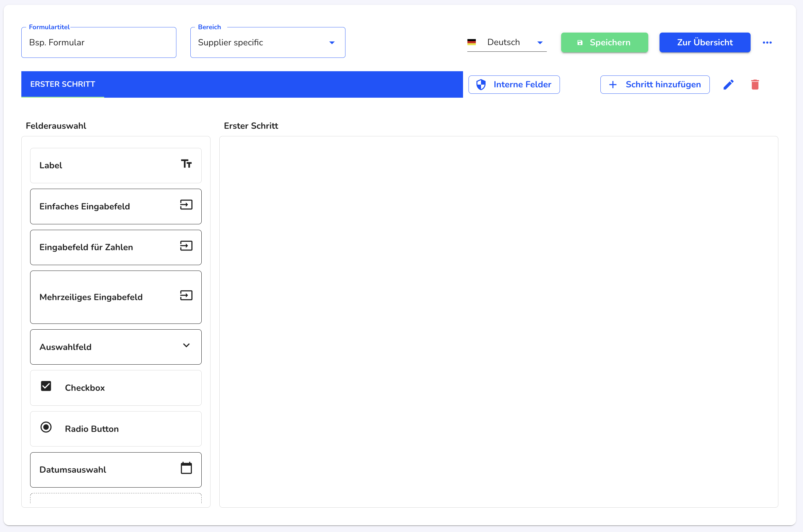The height and width of the screenshot is (532, 803).
Task: Add a step via Schritt hinzufügen
Action: click(x=655, y=85)
